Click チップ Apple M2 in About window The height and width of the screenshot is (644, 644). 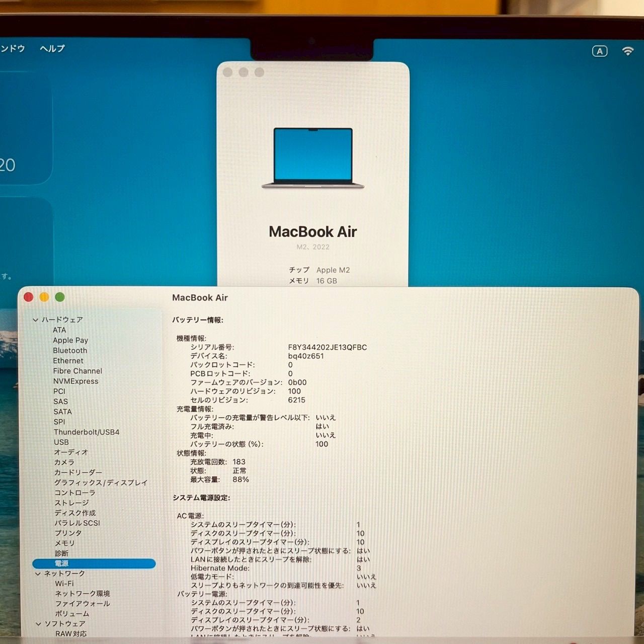pos(319,270)
